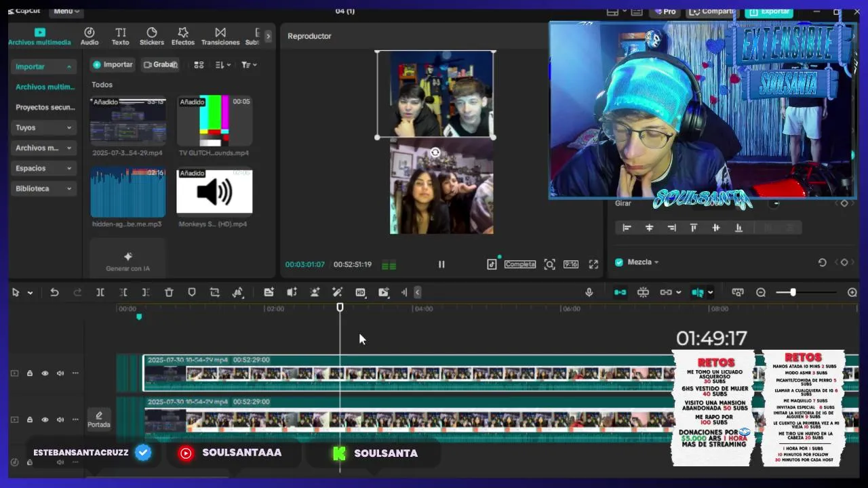This screenshot has width=868, height=488.
Task: Open the Stickers tab
Action: [152, 37]
